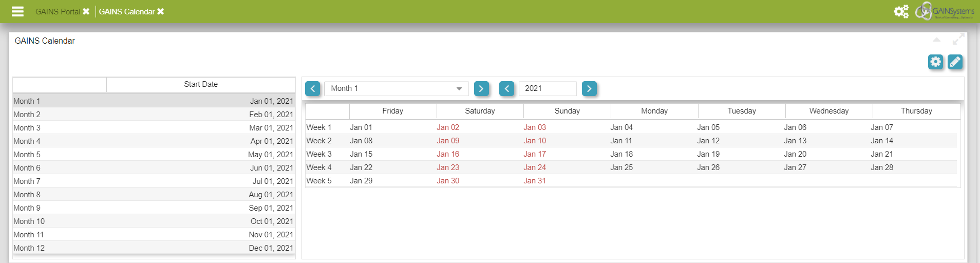This screenshot has height=263, width=980.
Task: Go to the previous year
Action: pyautogui.click(x=506, y=88)
